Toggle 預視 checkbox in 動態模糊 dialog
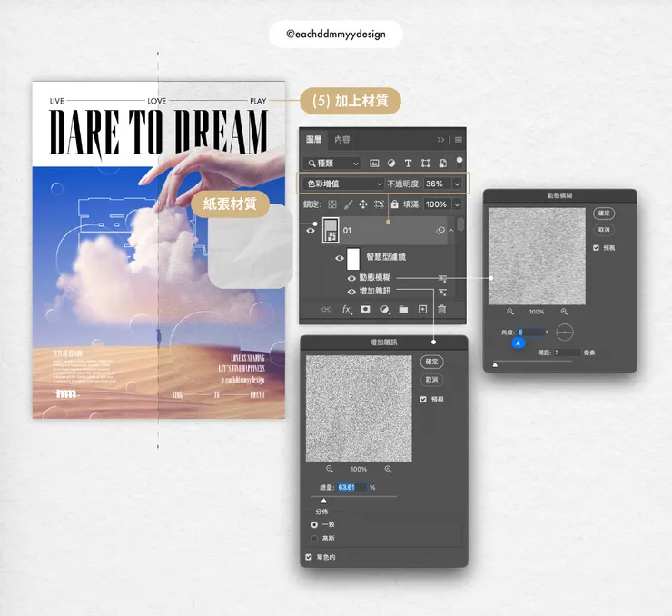 pos(596,248)
